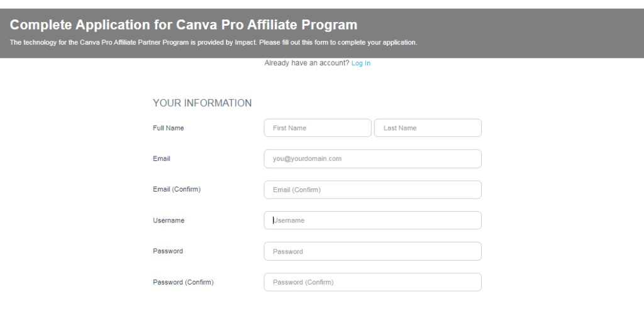The height and width of the screenshot is (309, 644).
Task: Click the plain Password label text
Action: (168, 251)
